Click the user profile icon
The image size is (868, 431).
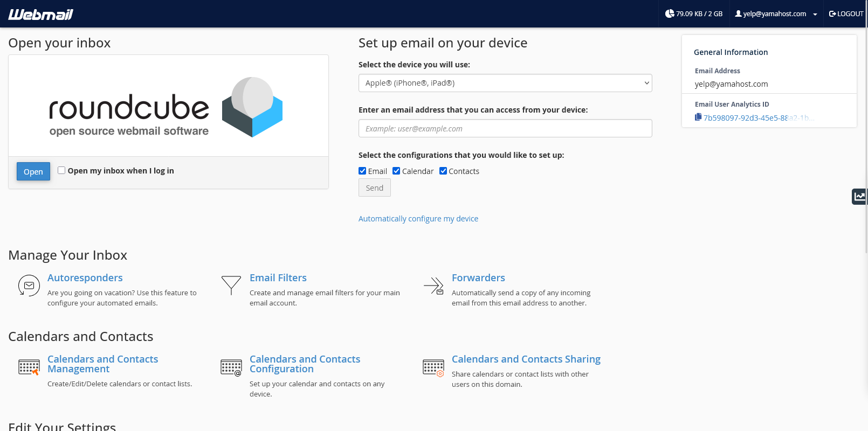pyautogui.click(x=738, y=13)
